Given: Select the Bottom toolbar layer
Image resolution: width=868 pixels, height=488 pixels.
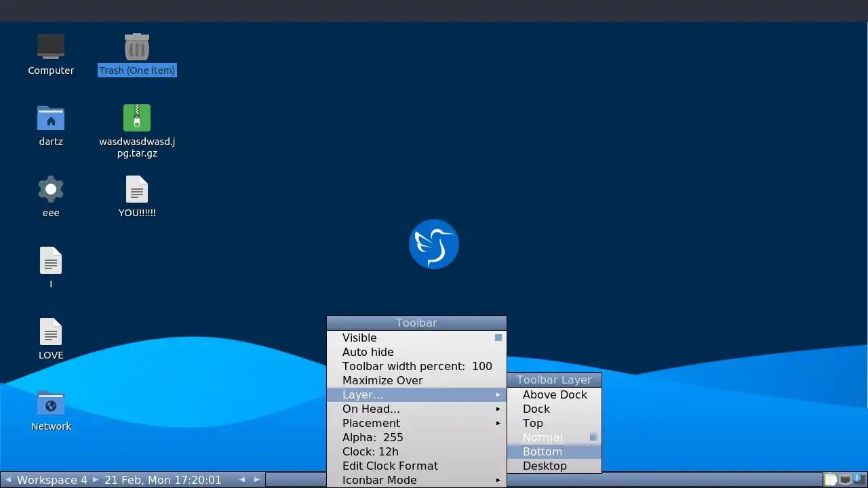Looking at the screenshot, I should tap(554, 451).
